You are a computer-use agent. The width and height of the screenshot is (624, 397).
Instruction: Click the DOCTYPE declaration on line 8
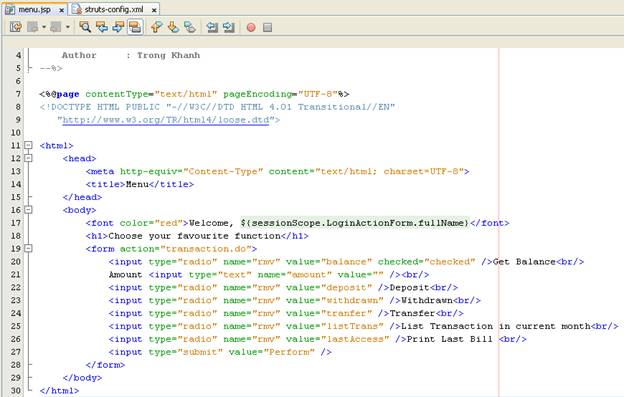click(217, 107)
